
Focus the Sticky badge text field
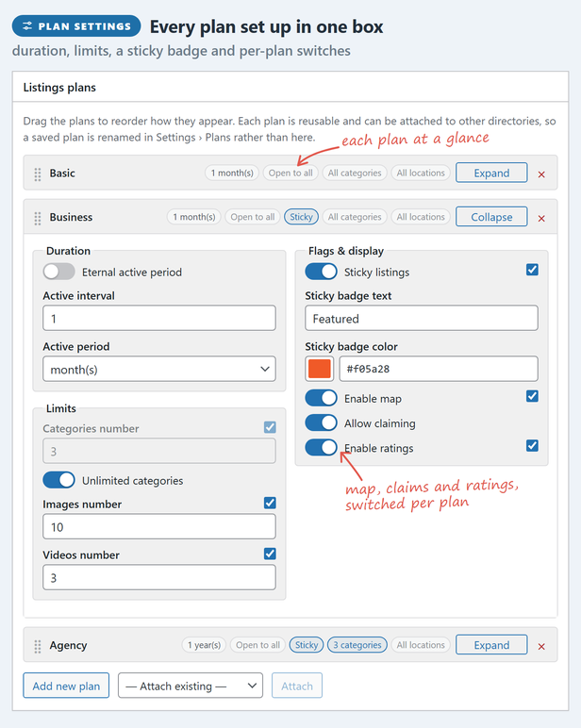point(422,318)
